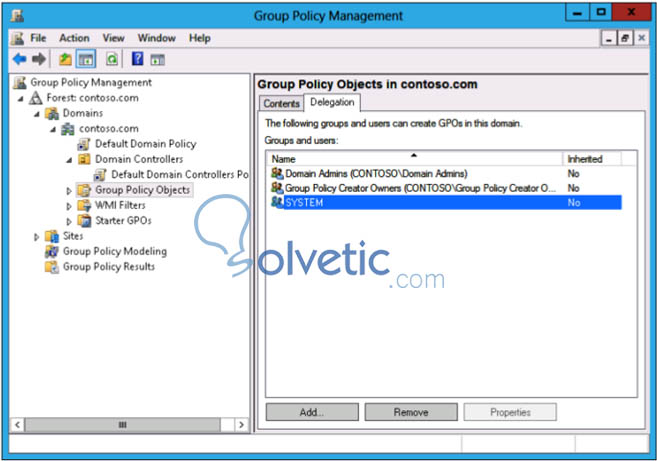Click the Domains folder icon
The height and width of the screenshot is (461, 657).
pos(52,113)
